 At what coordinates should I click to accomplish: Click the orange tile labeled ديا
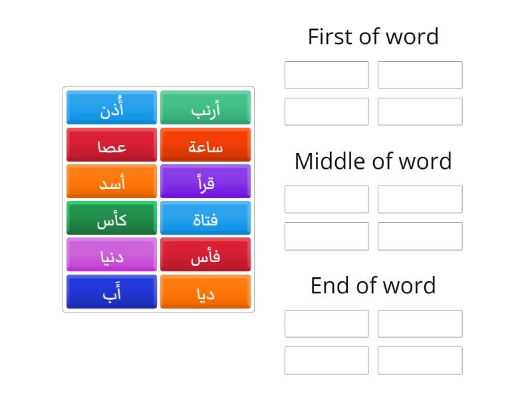205,291
